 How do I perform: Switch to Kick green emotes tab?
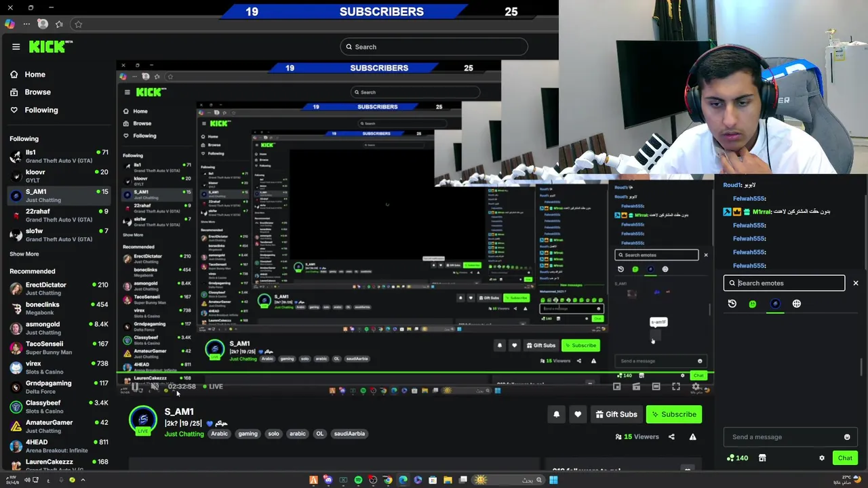(x=753, y=304)
